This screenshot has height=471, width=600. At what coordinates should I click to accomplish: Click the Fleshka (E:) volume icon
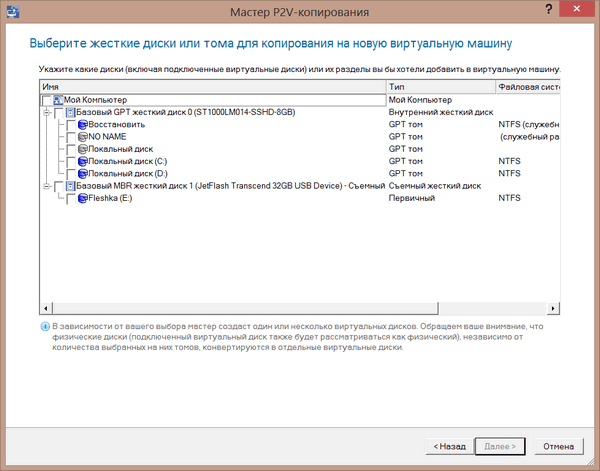pyautogui.click(x=83, y=198)
